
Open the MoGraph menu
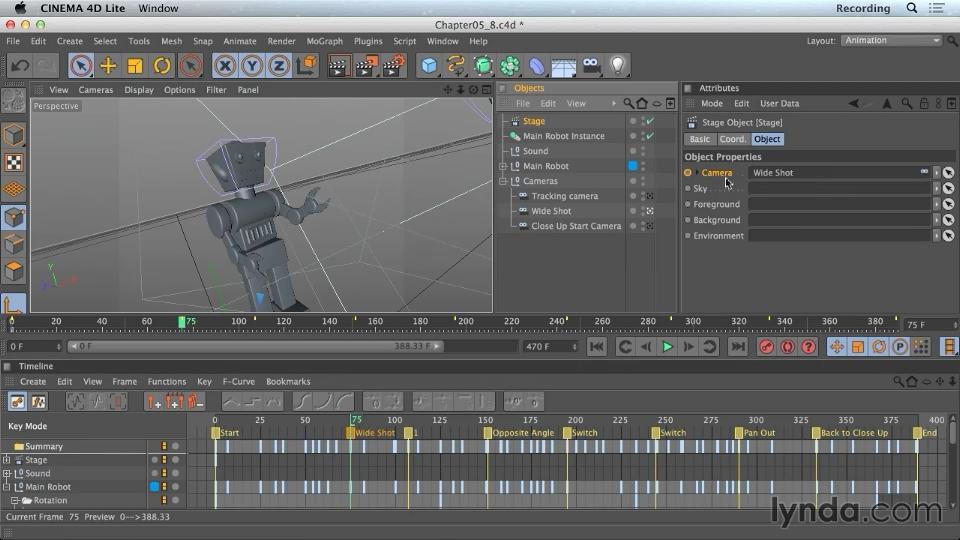tap(324, 41)
